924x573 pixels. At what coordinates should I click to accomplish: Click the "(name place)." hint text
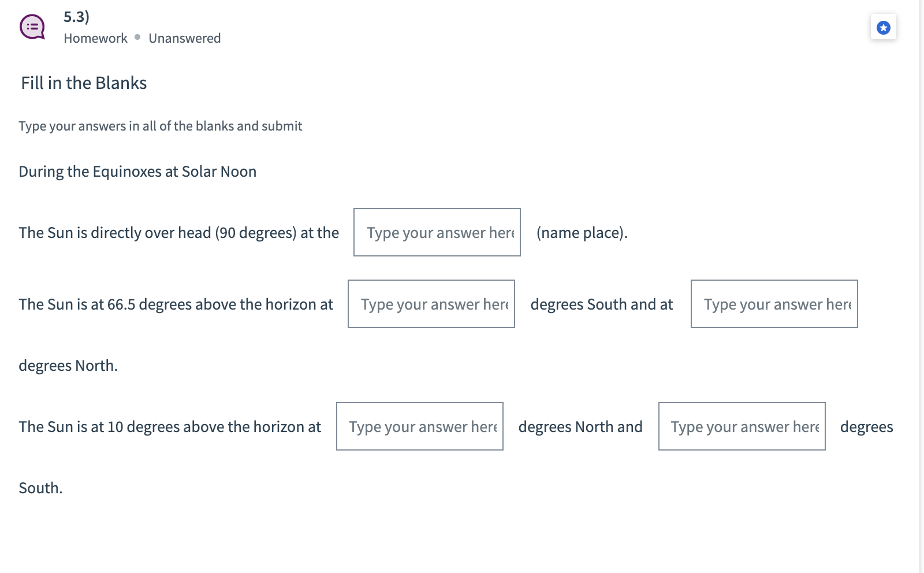582,233
